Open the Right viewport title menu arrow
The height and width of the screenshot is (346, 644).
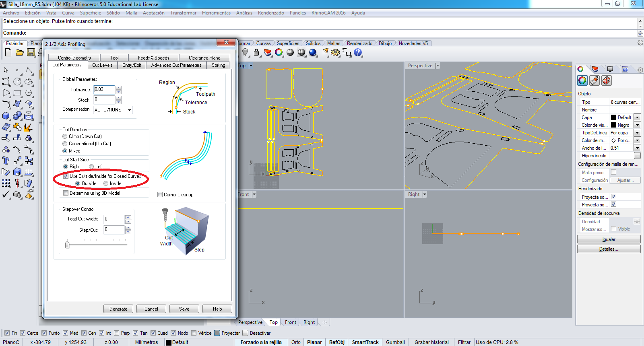click(425, 194)
